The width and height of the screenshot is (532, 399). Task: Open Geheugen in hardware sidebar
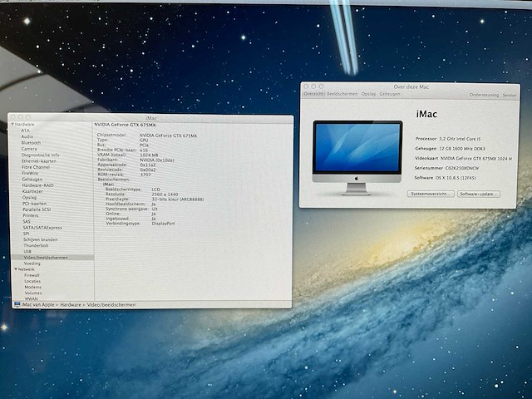(32, 180)
